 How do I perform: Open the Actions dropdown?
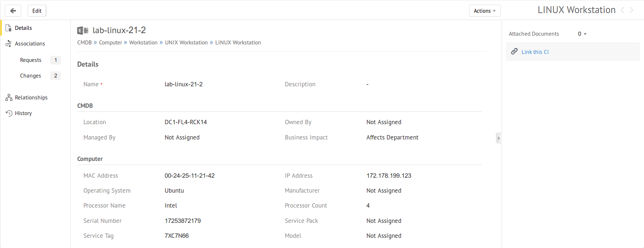pos(484,11)
